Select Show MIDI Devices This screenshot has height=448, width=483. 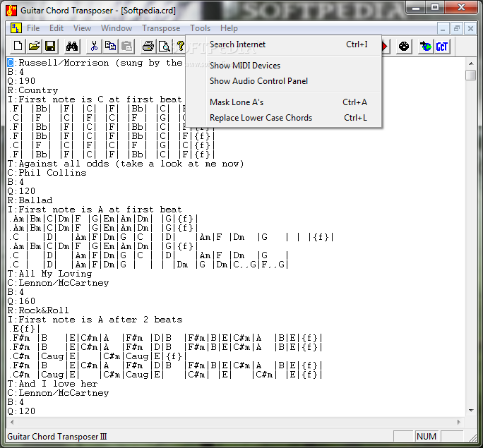[283, 66]
